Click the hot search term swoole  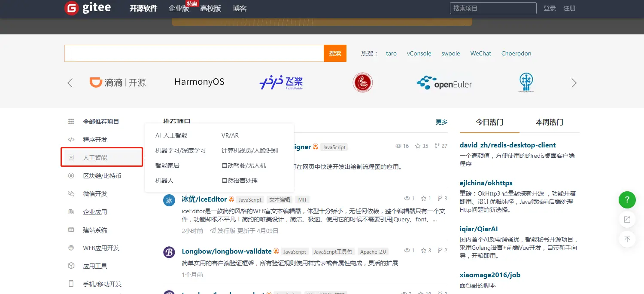[x=451, y=53]
